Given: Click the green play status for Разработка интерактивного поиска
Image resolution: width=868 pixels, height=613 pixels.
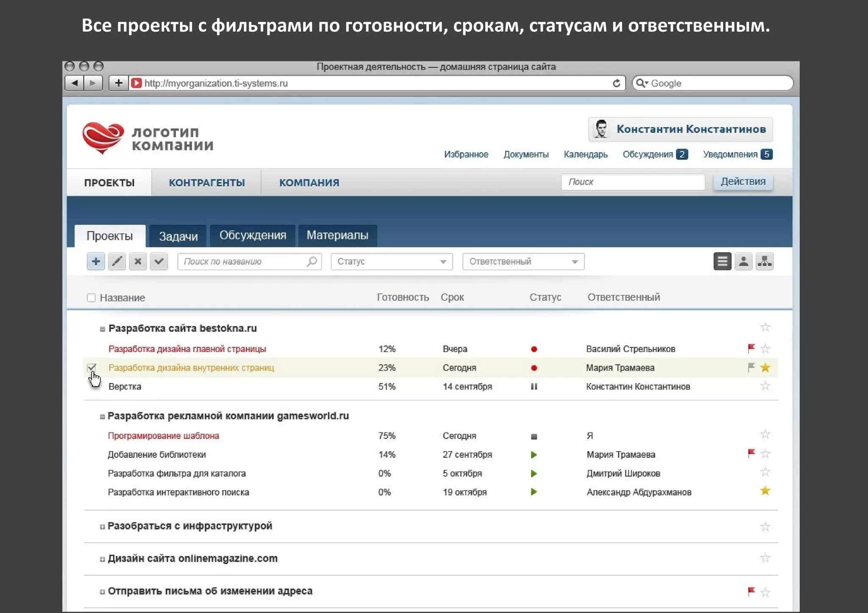Looking at the screenshot, I should (x=534, y=492).
